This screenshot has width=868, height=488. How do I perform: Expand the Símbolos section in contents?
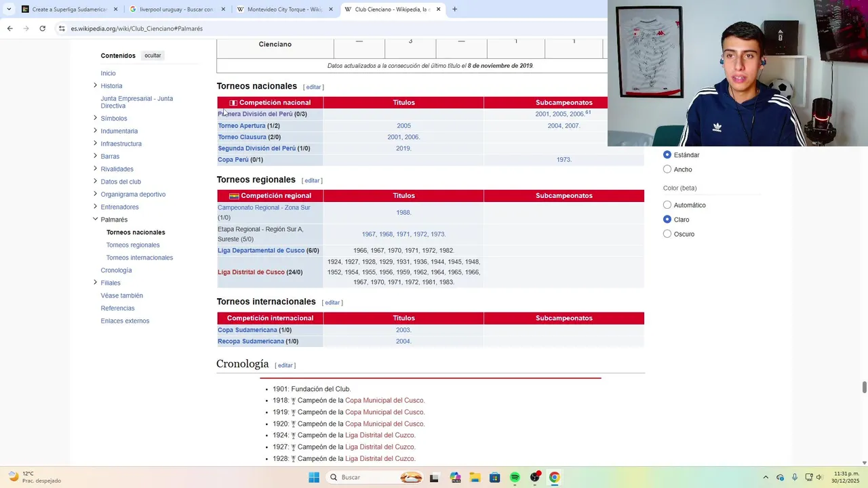pyautogui.click(x=95, y=118)
